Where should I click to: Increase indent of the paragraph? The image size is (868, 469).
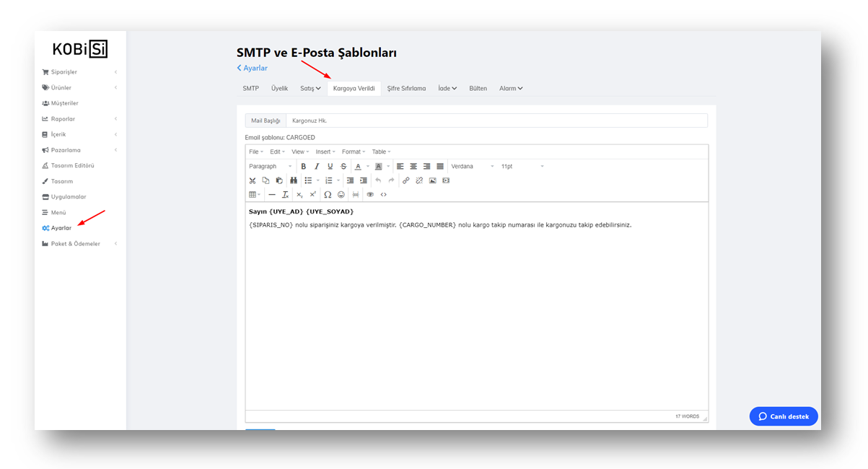click(x=364, y=180)
